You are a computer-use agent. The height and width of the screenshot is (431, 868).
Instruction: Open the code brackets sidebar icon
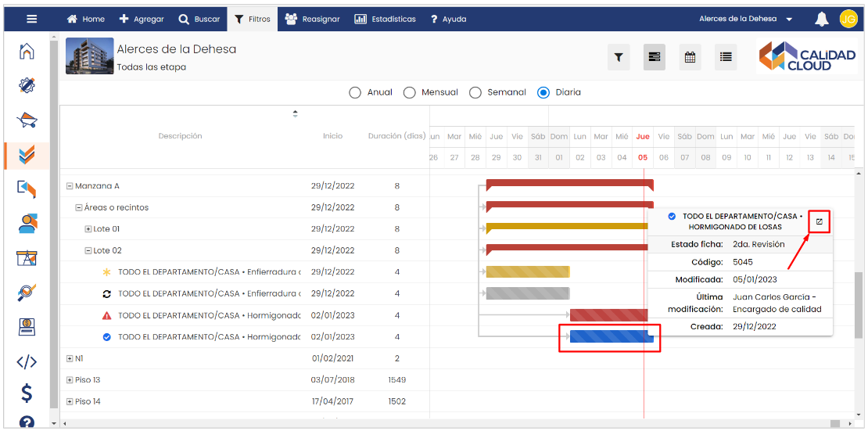[x=27, y=361]
